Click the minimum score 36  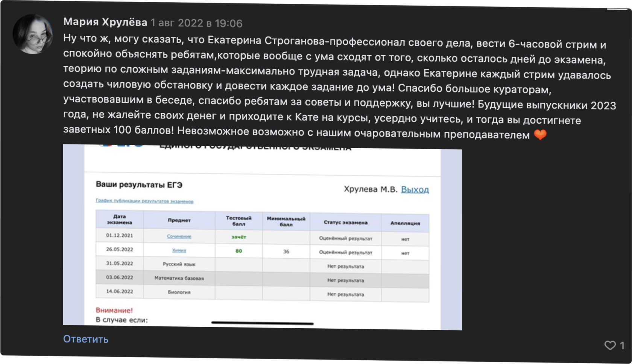tap(286, 252)
